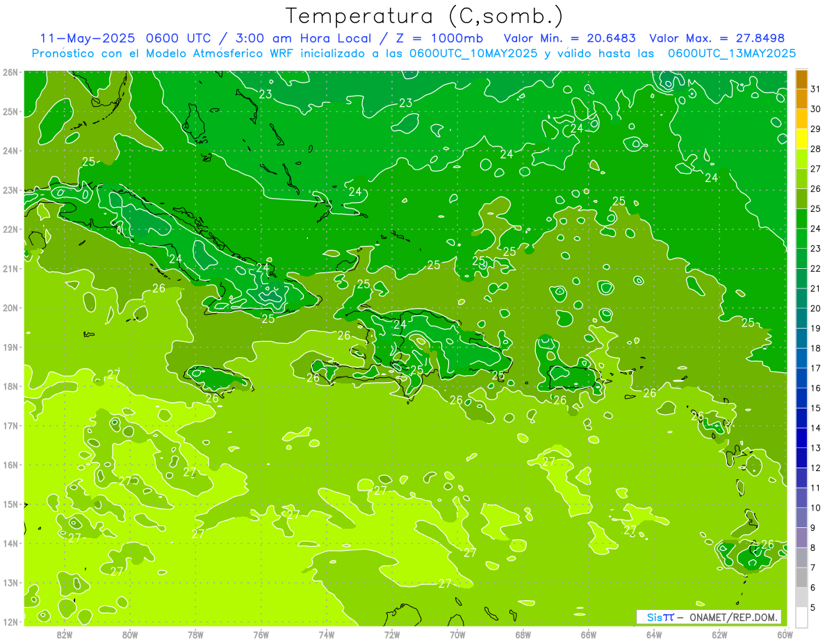Select the legend swatch between 22 and 23
Viewport: 834px width, 644px height.
pyautogui.click(x=801, y=258)
